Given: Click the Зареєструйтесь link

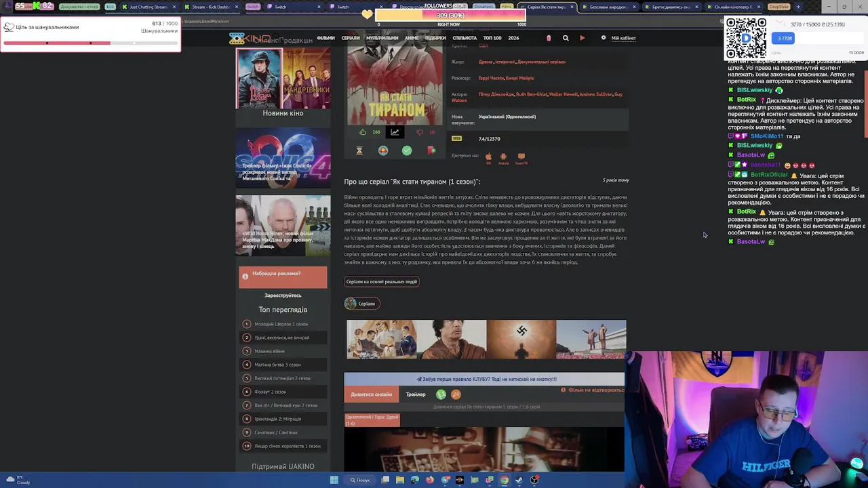Looking at the screenshot, I should 283,296.
